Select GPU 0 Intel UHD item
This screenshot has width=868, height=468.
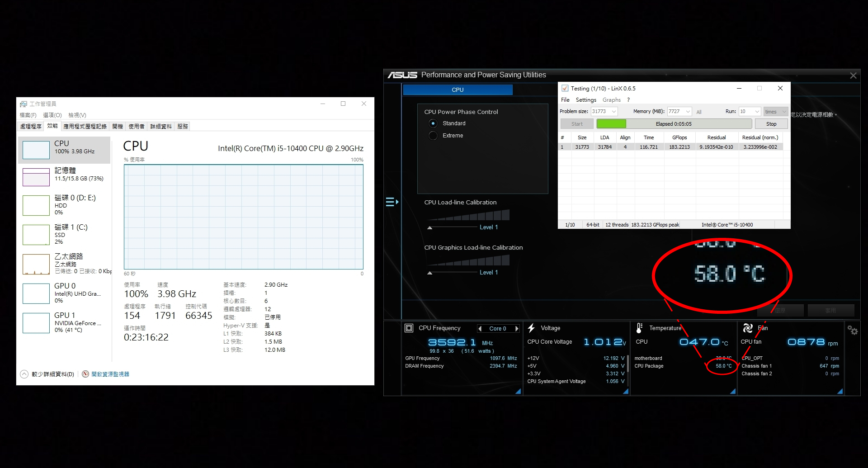click(64, 293)
